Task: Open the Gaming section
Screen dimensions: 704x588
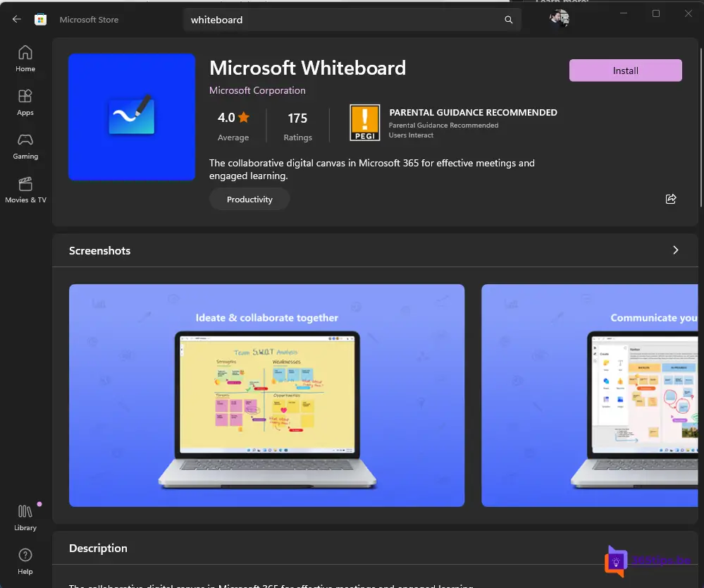Action: [x=25, y=146]
